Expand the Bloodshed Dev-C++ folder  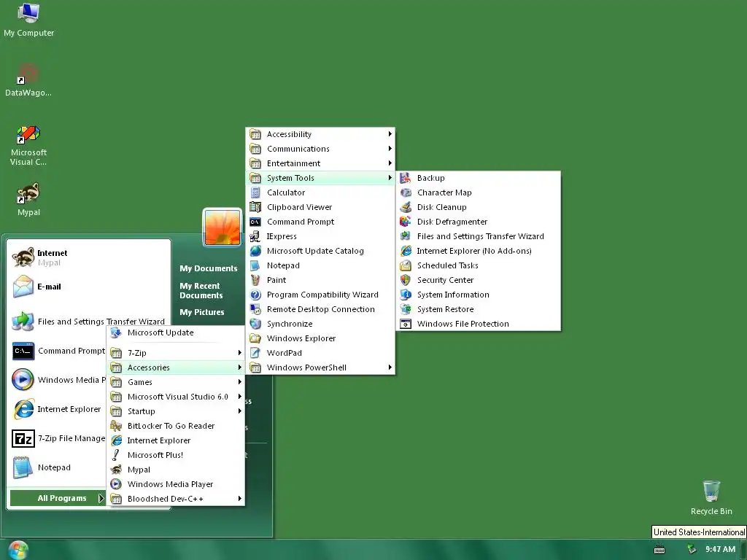click(x=176, y=499)
